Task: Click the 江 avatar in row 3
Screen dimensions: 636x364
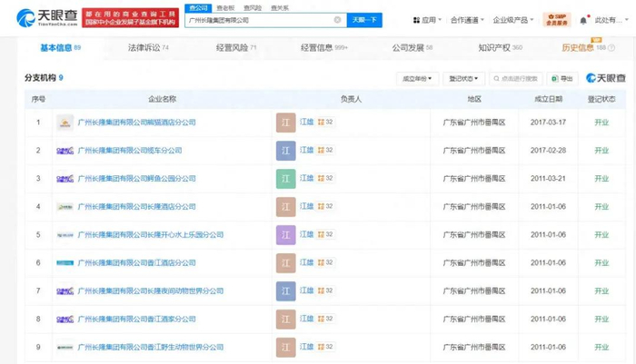Action: pyautogui.click(x=286, y=179)
